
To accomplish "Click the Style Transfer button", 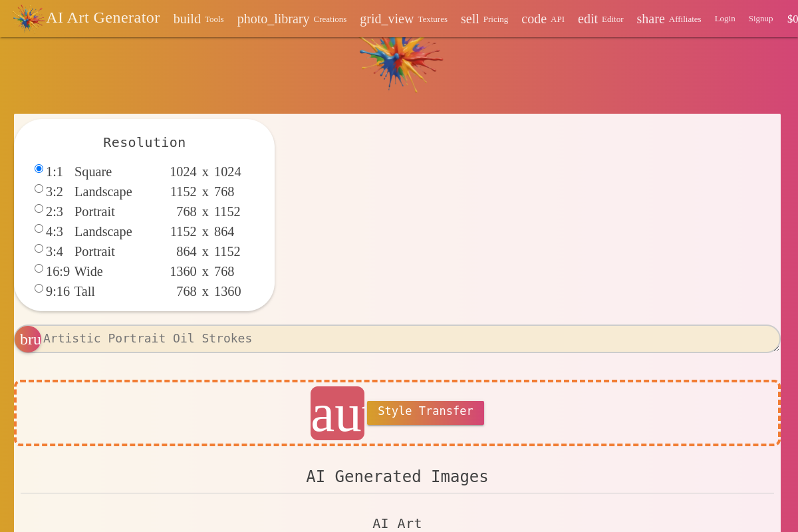I will click(426, 412).
